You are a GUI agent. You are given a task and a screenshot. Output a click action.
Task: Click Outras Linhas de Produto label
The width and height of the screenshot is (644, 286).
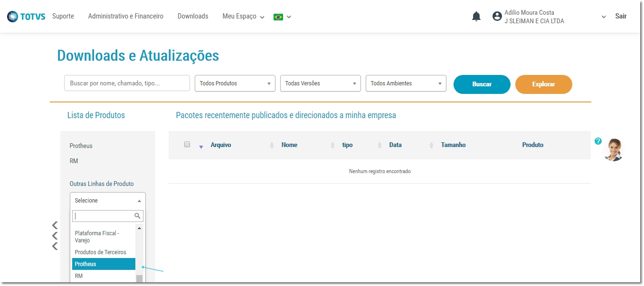click(x=102, y=184)
